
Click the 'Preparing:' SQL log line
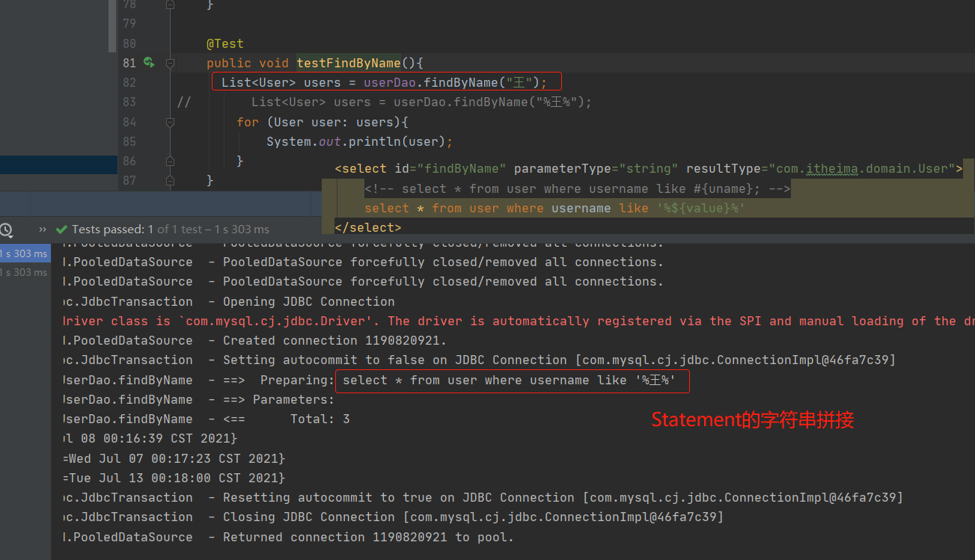370,380
